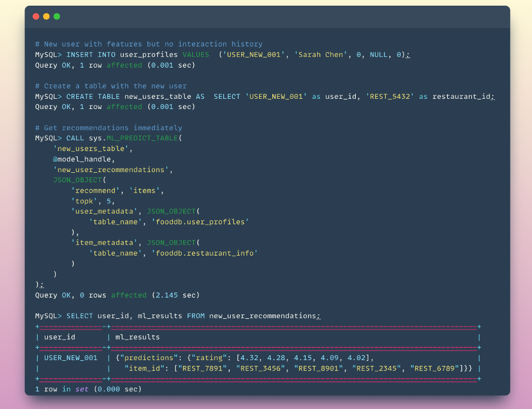Click the 'user_id' column header in result table

click(59, 337)
